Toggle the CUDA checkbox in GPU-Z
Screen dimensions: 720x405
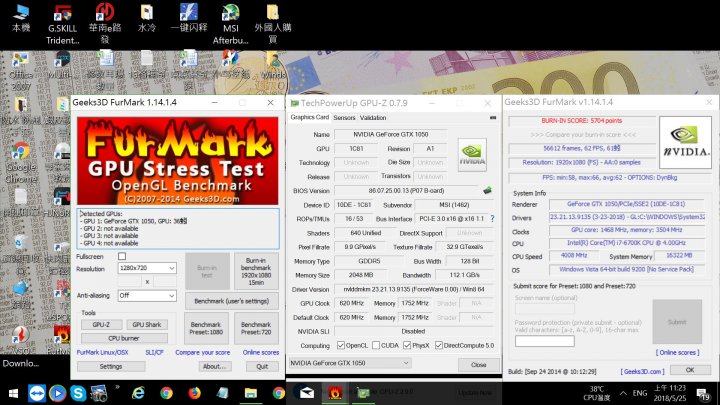point(376,345)
